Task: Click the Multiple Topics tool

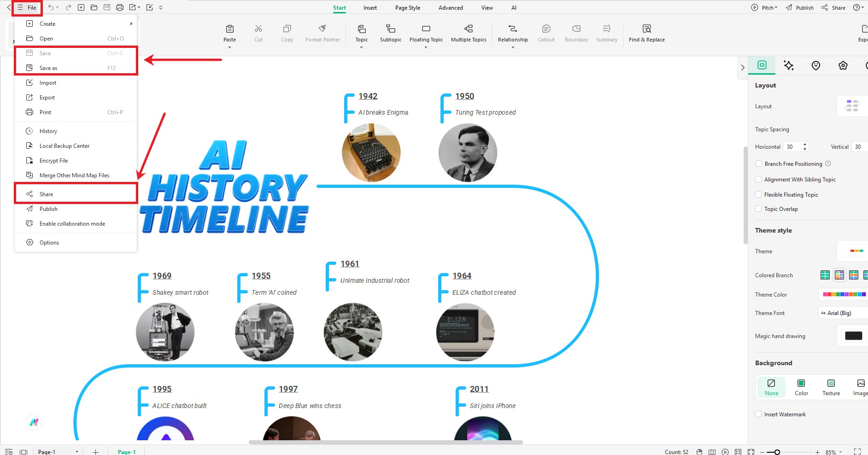Action: 469,33
